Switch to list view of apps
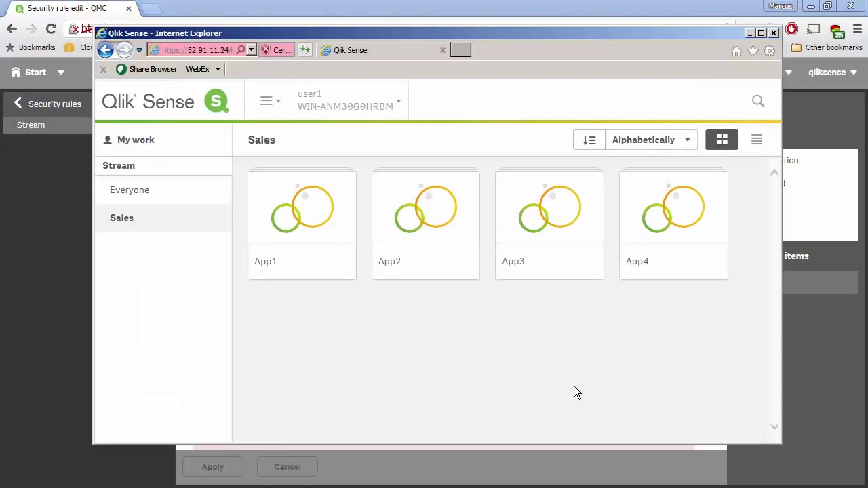 (x=757, y=140)
